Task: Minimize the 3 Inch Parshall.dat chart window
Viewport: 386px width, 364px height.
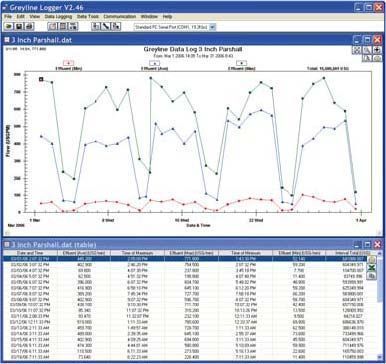Action: click(357, 40)
